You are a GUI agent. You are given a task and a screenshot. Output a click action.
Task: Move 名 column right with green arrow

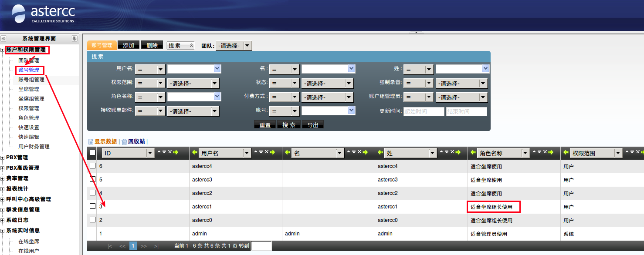tap(366, 152)
